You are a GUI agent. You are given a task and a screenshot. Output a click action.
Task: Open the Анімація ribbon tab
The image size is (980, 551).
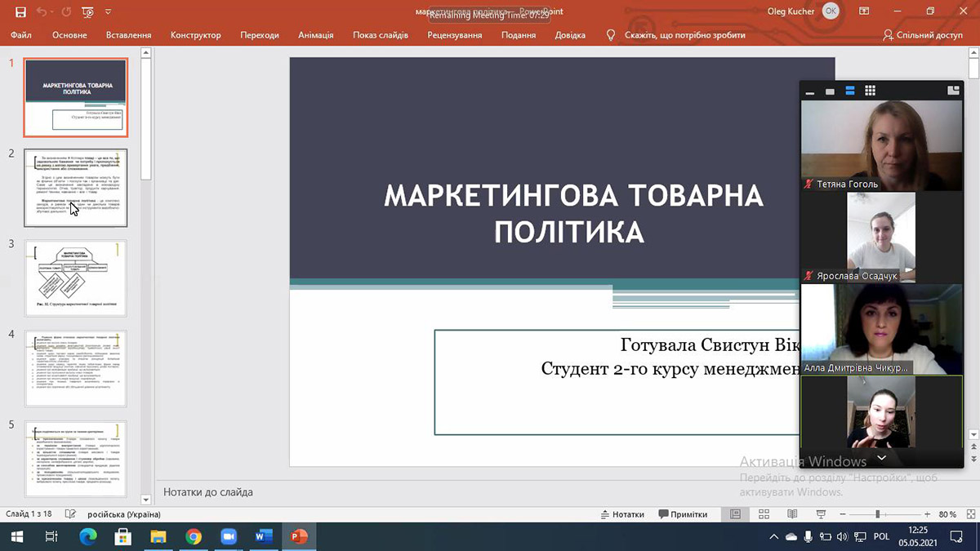pos(315,35)
